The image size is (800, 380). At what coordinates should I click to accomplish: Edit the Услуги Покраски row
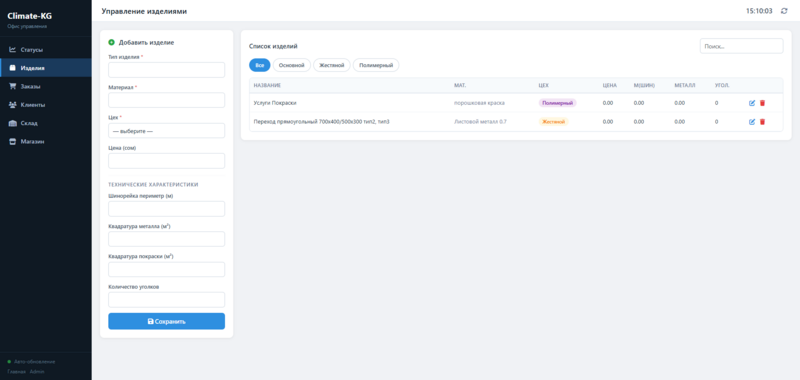(752, 103)
